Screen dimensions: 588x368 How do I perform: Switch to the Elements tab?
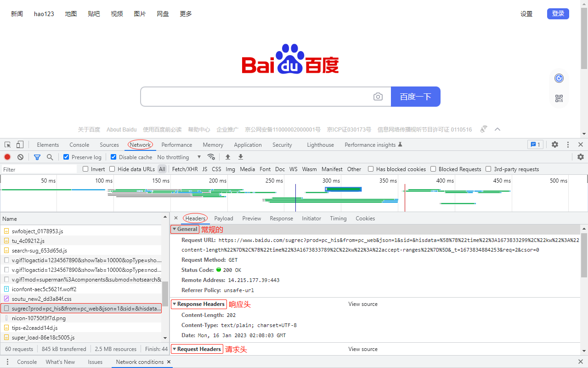(x=48, y=144)
